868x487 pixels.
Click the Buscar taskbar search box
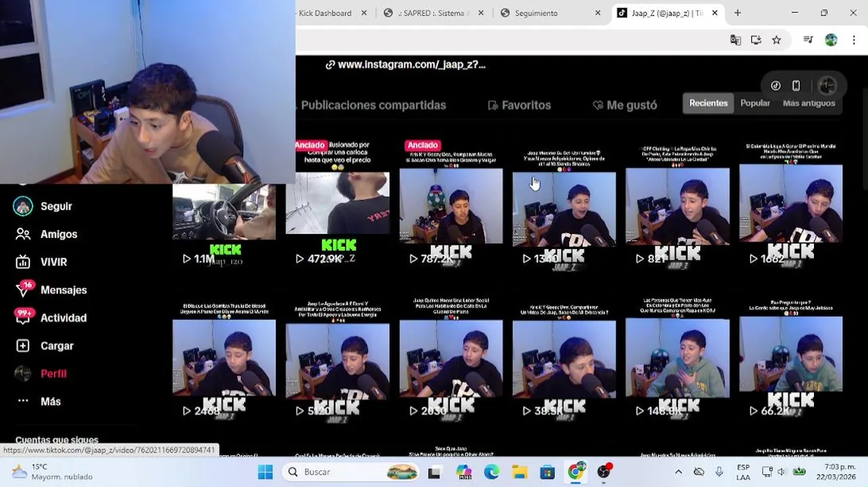point(352,472)
